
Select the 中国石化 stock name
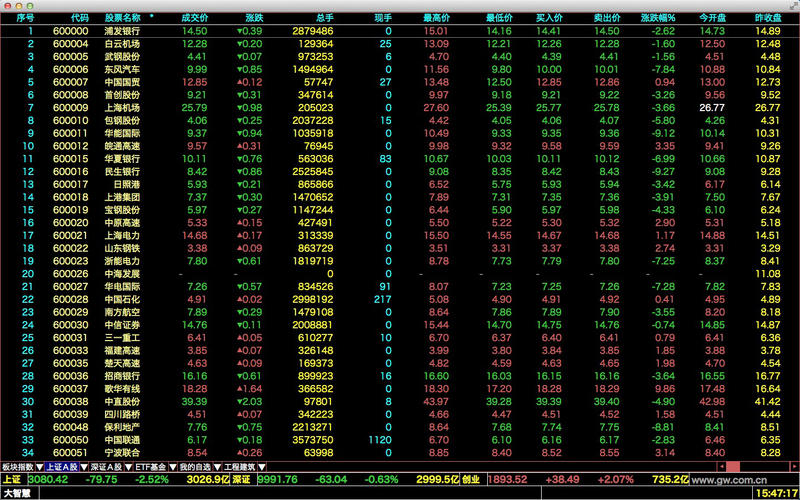[122, 299]
